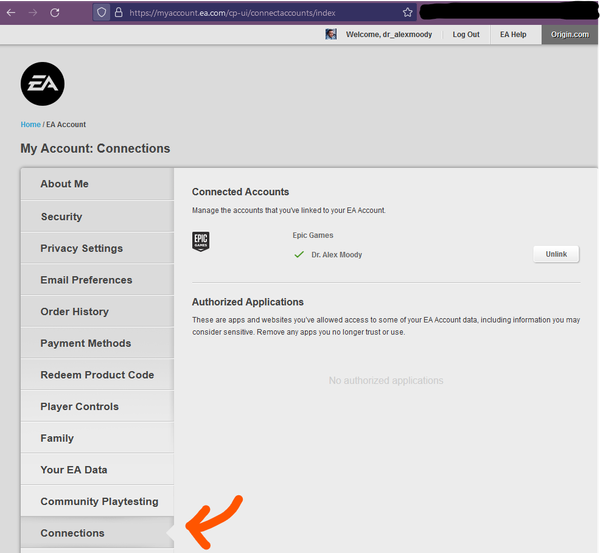Open the About Me tab

97,184
